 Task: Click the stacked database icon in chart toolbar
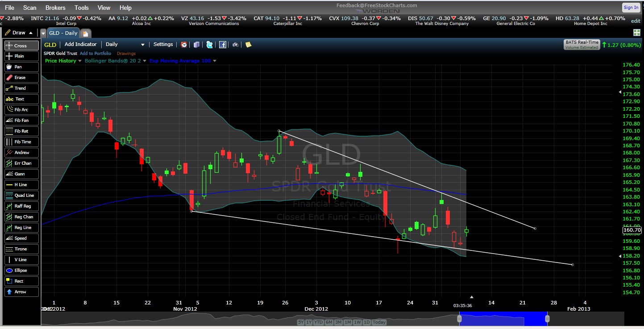[197, 45]
